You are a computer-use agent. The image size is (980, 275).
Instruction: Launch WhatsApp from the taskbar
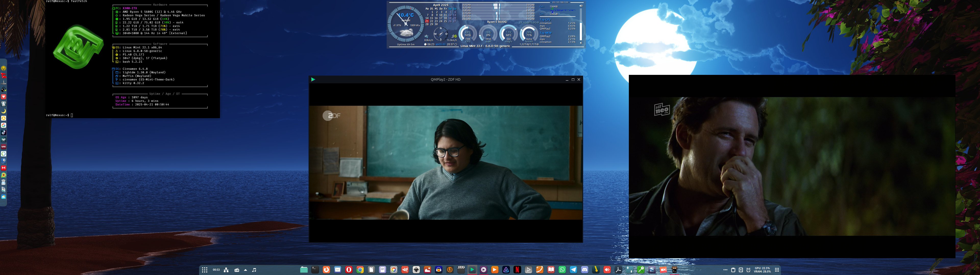562,270
